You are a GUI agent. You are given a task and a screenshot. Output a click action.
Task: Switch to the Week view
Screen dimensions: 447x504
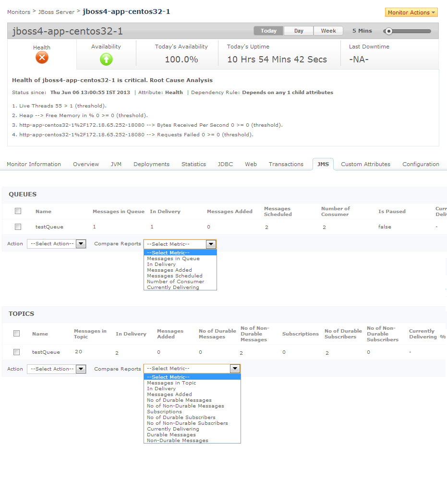click(x=328, y=31)
